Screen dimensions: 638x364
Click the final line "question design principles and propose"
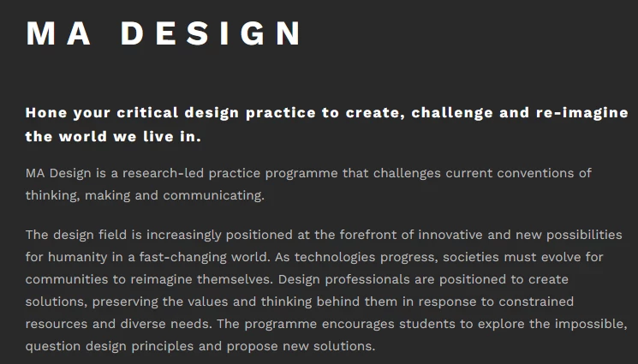tap(200, 347)
